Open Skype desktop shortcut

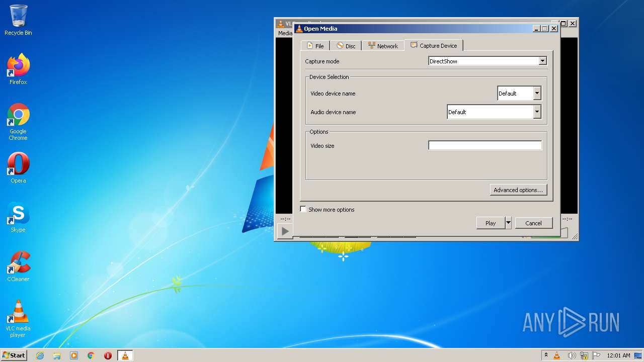click(x=18, y=217)
